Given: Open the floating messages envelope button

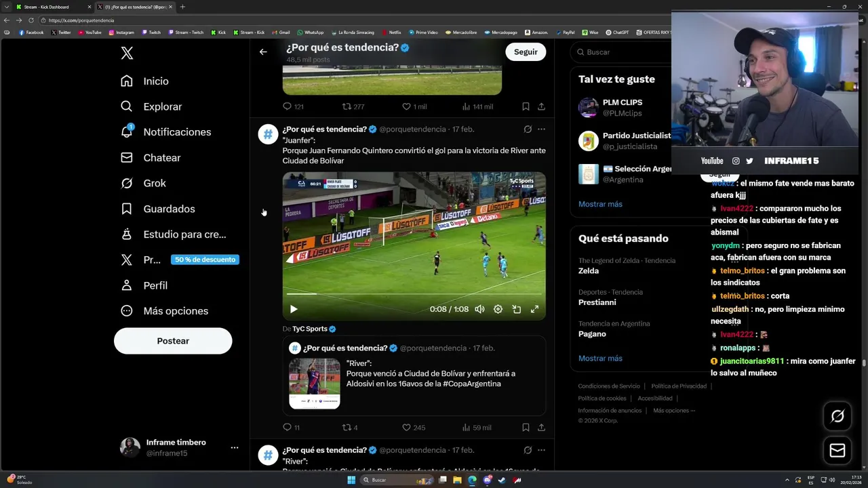Looking at the screenshot, I should tap(837, 450).
